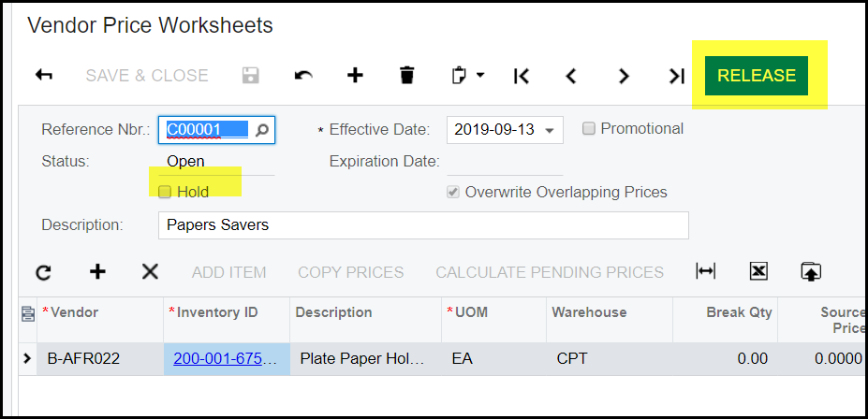The image size is (868, 419).
Task: Add new worksheet with toolbar plus icon
Action: tap(355, 76)
